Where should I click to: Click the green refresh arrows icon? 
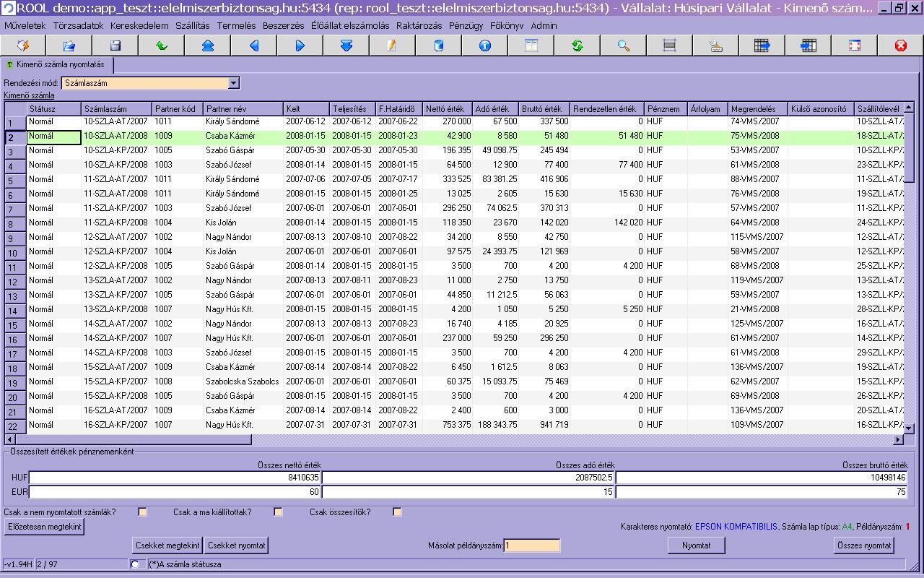[577, 46]
